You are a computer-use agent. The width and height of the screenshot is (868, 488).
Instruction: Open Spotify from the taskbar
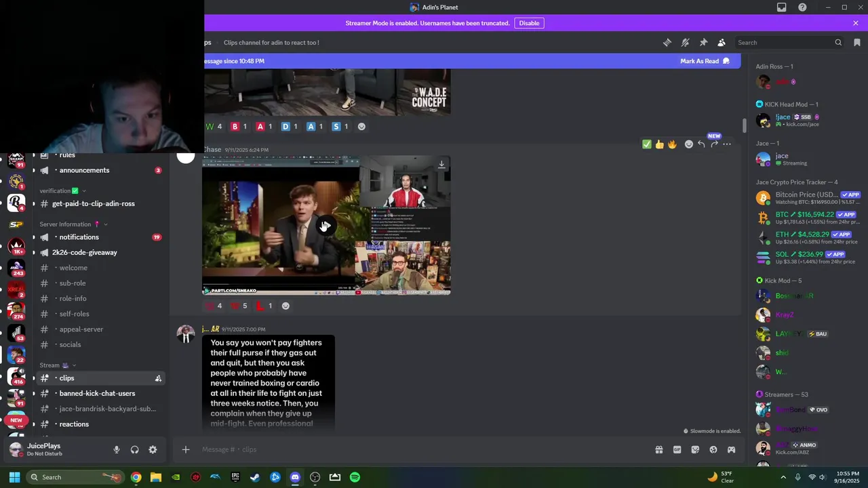point(355,477)
